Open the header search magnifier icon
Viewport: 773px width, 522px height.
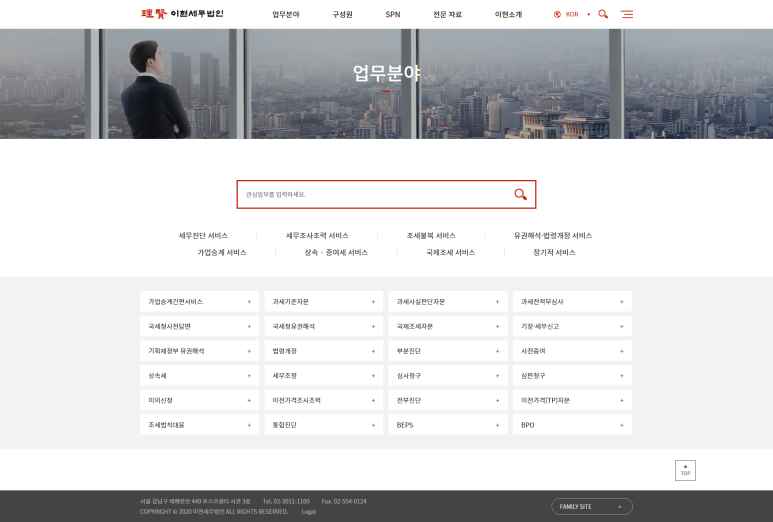(x=603, y=14)
